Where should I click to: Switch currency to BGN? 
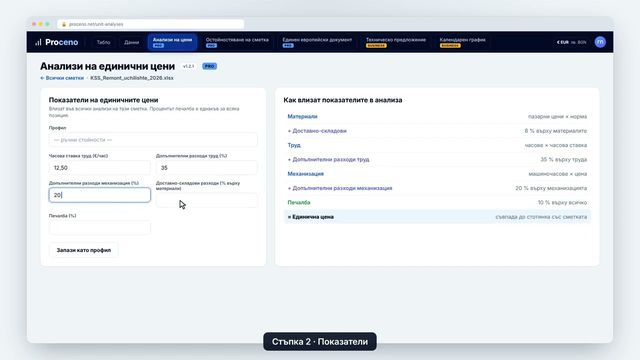click(579, 42)
